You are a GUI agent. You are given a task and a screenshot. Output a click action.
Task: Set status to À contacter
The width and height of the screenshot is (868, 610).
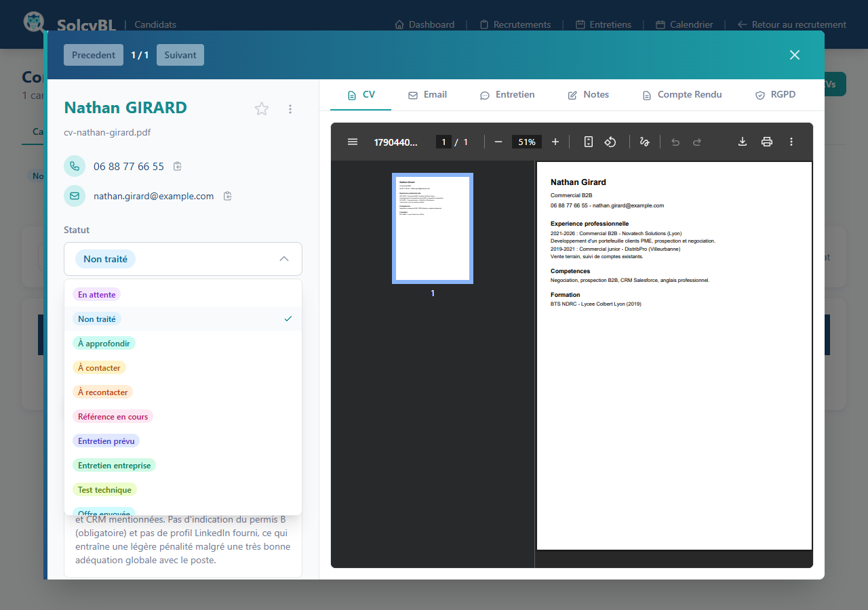tap(183, 367)
